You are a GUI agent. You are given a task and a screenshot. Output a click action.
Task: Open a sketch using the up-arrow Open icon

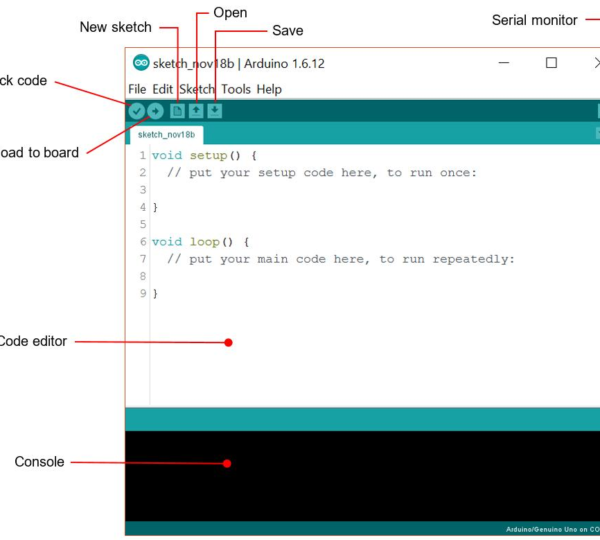[x=196, y=111]
